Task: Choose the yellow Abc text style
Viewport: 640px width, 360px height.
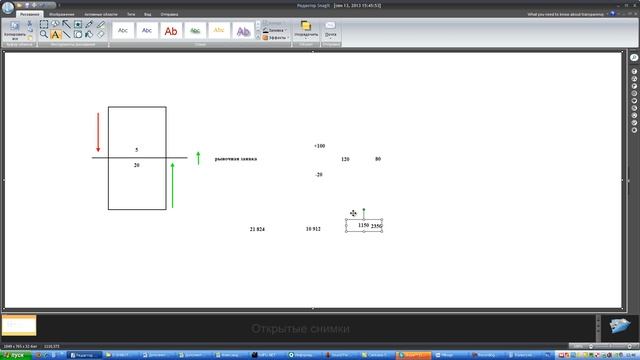Action: (219, 31)
